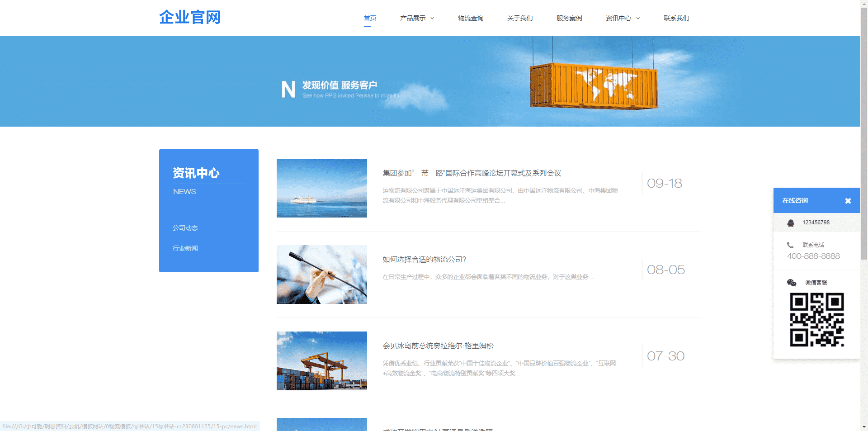868x431 pixels.
Task: Go to 物流查询 page
Action: (471, 18)
